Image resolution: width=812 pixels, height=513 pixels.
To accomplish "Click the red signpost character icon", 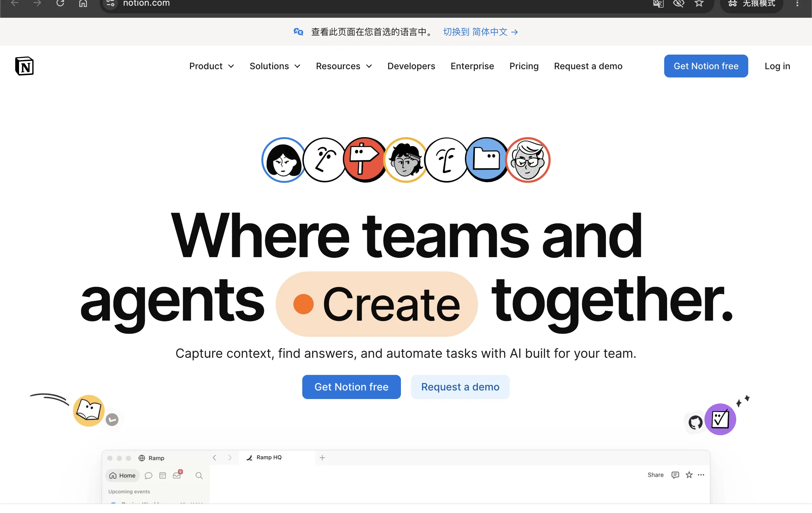I will coord(364,160).
